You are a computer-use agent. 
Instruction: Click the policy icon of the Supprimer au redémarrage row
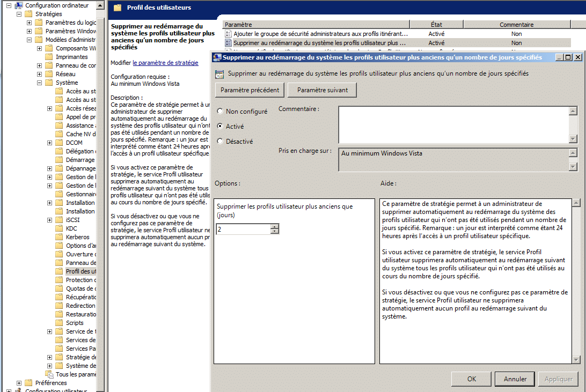click(229, 43)
